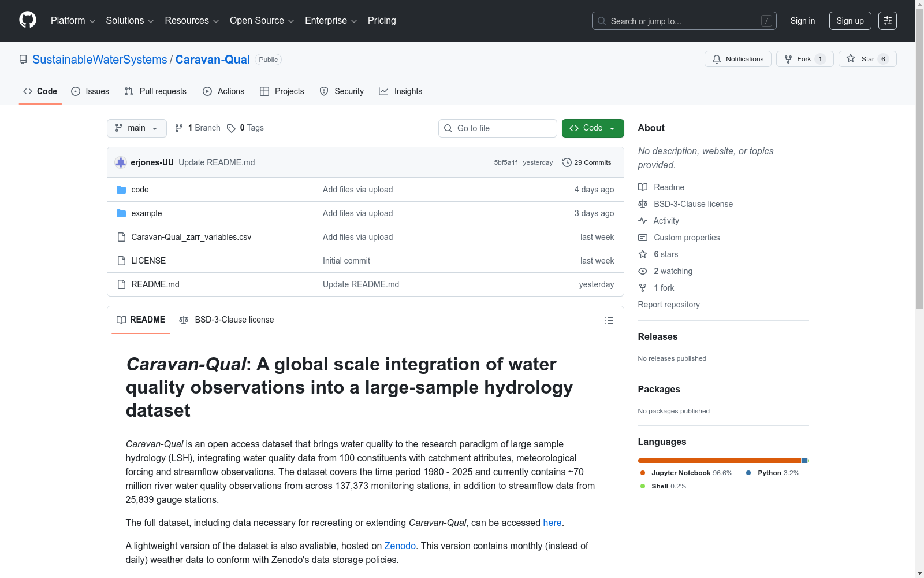The height and width of the screenshot is (578, 924).
Task: Open the green Code dropdown button
Action: click(x=593, y=128)
